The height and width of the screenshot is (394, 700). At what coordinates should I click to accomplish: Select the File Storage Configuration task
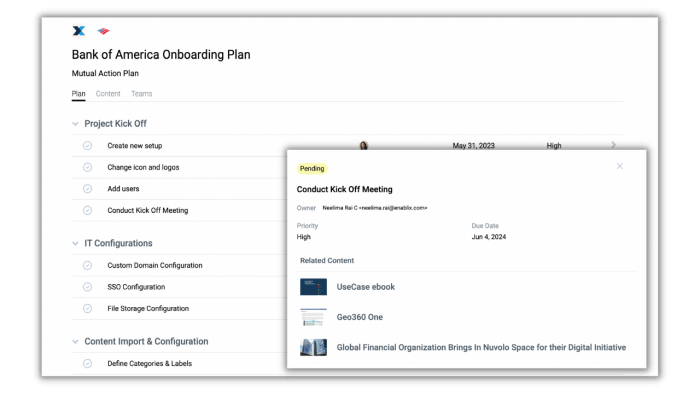point(148,308)
